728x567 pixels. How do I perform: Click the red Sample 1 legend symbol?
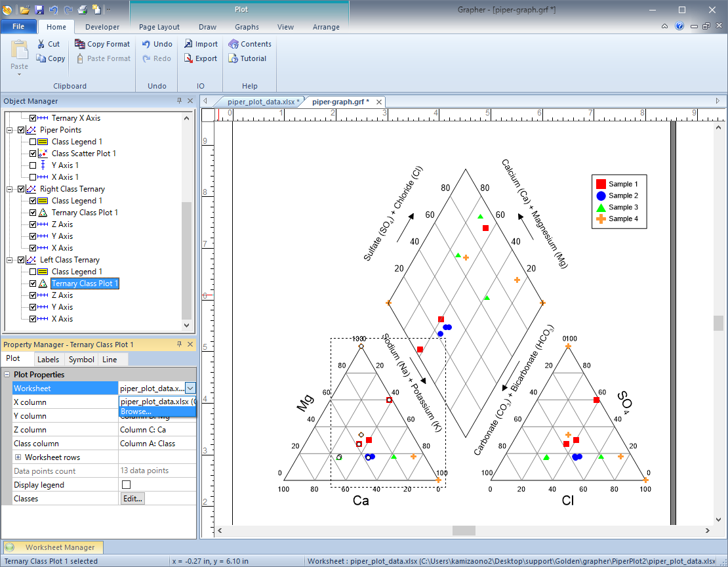(601, 184)
